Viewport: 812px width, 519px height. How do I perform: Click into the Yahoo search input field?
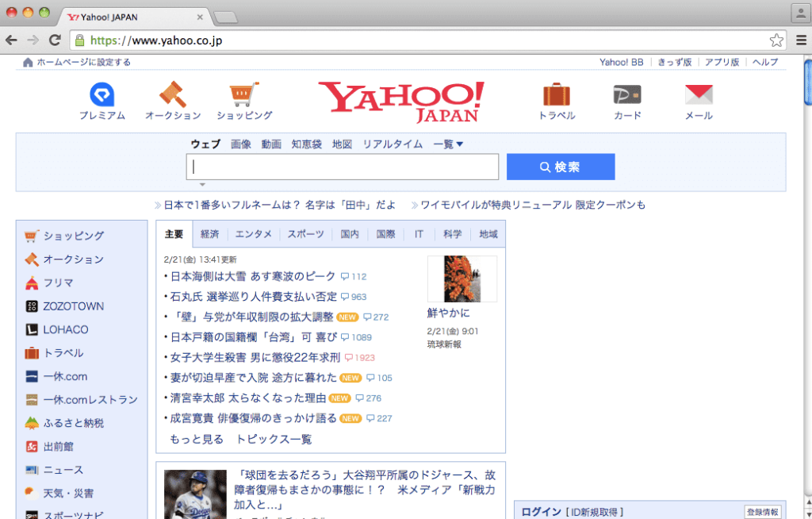click(x=343, y=167)
